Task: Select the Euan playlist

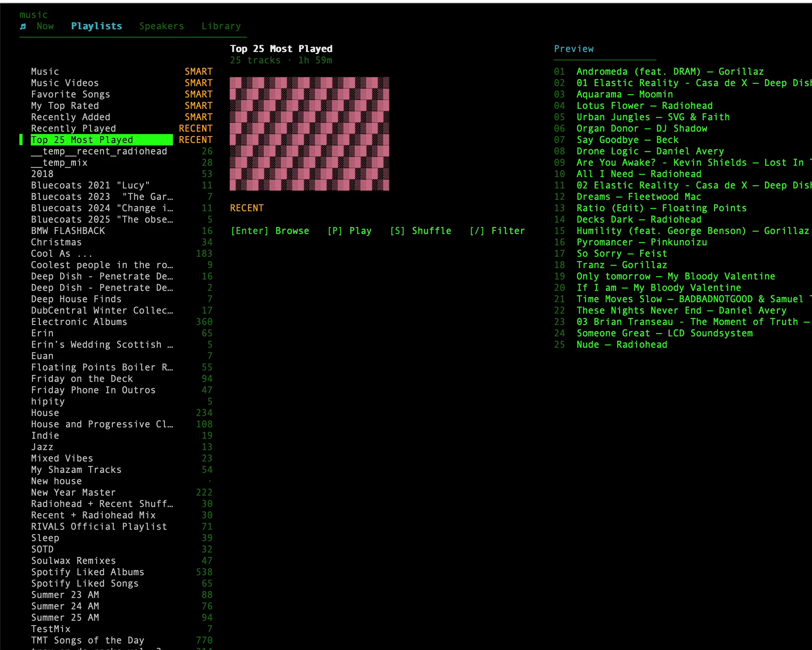Action: pyautogui.click(x=122, y=356)
